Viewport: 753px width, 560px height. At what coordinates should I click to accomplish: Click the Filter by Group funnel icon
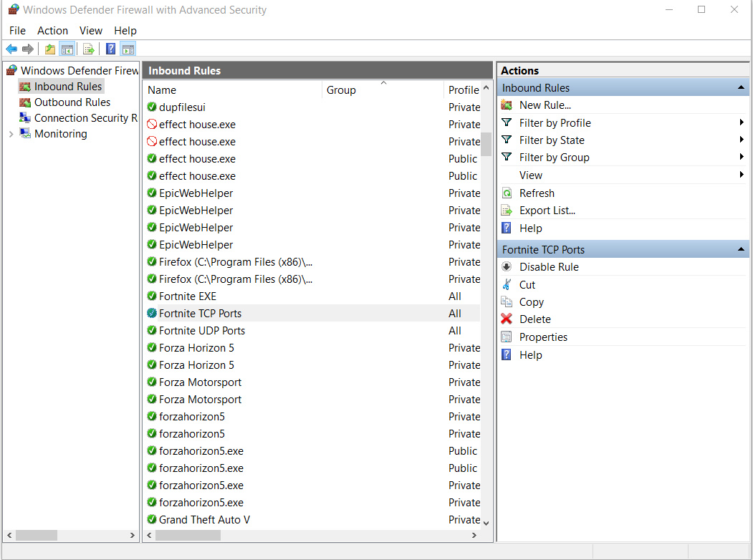[507, 158]
